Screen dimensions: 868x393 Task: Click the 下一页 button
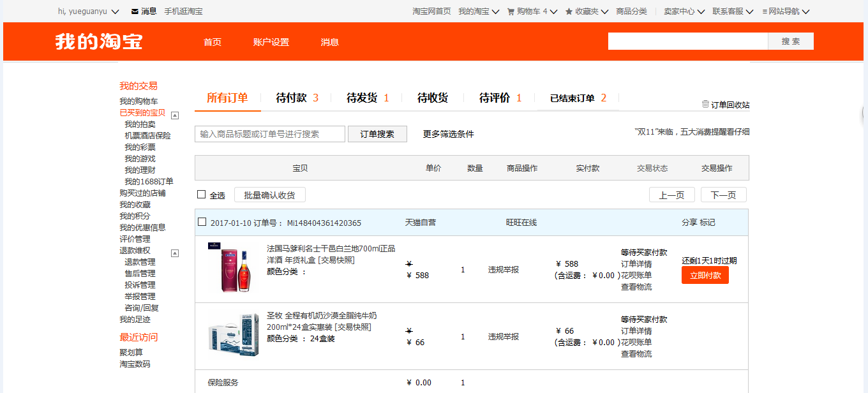[x=724, y=195]
